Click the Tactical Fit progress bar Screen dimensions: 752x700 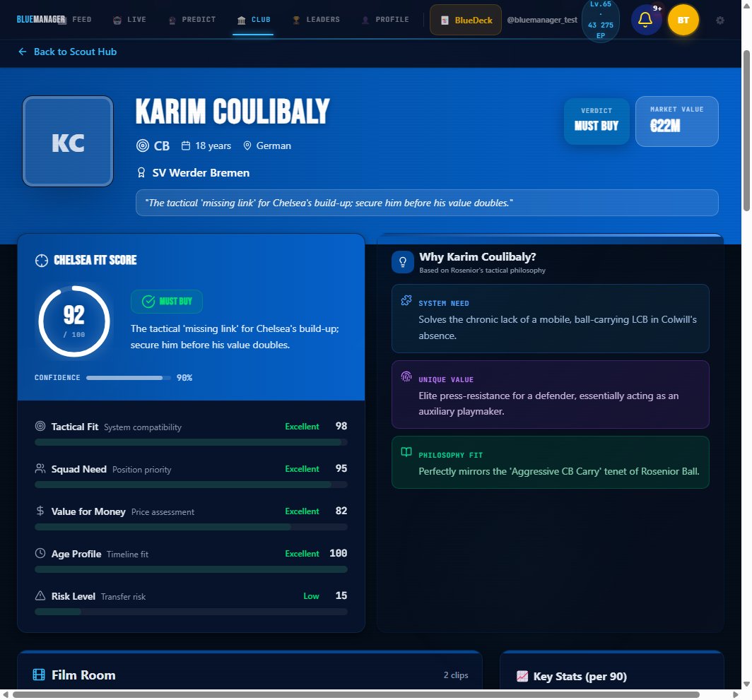point(191,442)
